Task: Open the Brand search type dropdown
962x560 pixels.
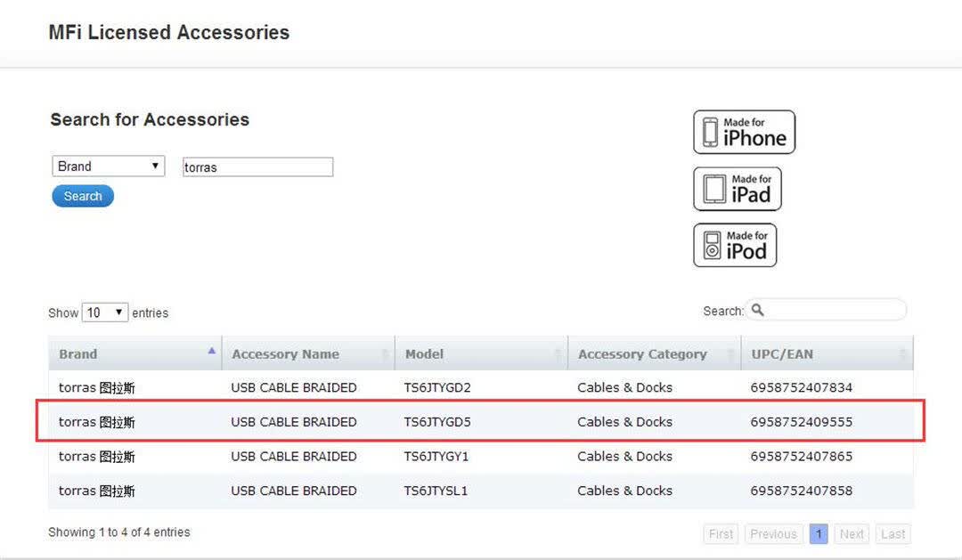Action: (x=109, y=166)
